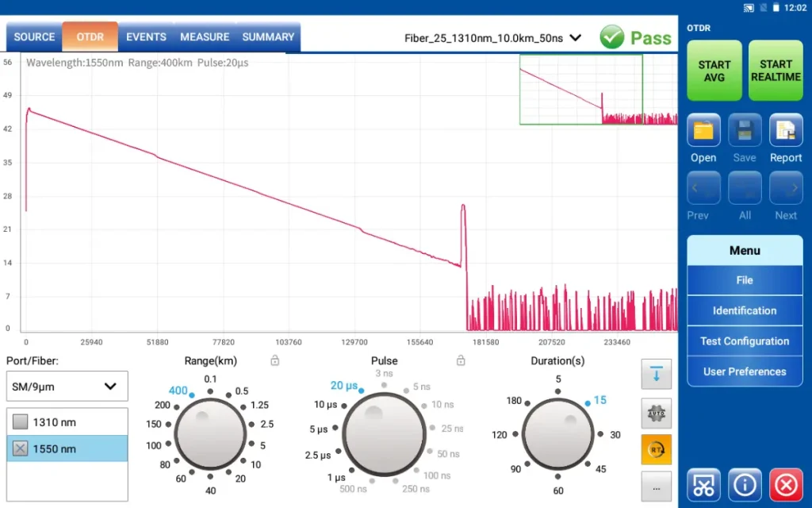812x508 pixels.
Task: Click the blue download arrow icon
Action: (x=656, y=375)
